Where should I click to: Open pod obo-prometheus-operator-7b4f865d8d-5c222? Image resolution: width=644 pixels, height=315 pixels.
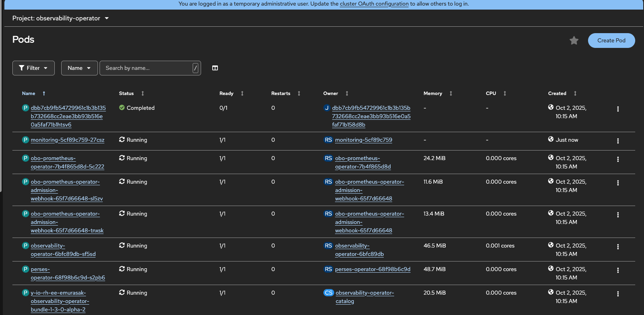pyautogui.click(x=68, y=162)
